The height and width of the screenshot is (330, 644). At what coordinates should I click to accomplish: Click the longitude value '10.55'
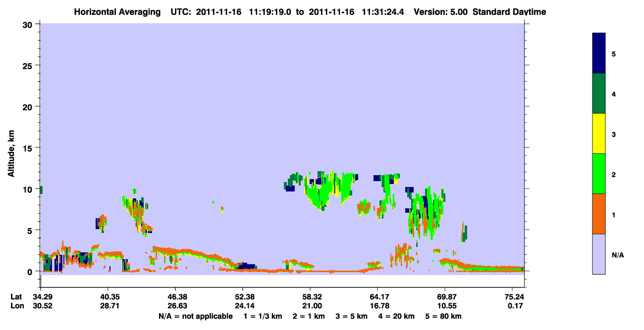(445, 306)
